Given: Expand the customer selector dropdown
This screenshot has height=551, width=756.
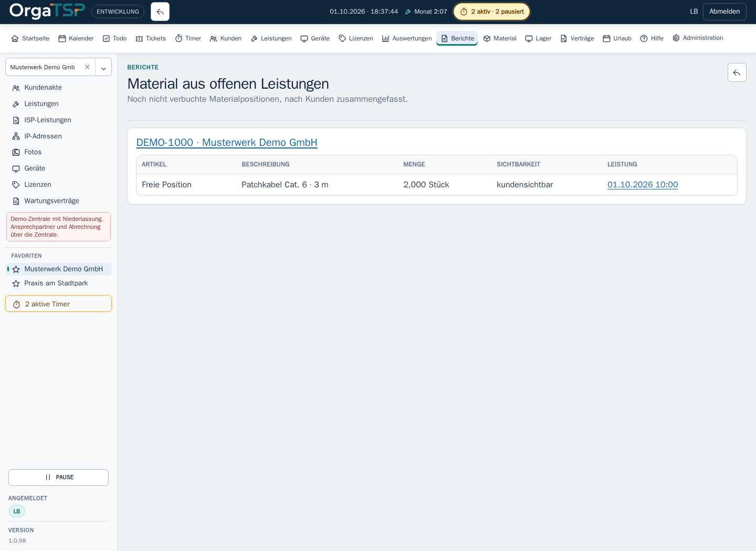Looking at the screenshot, I should (103, 67).
